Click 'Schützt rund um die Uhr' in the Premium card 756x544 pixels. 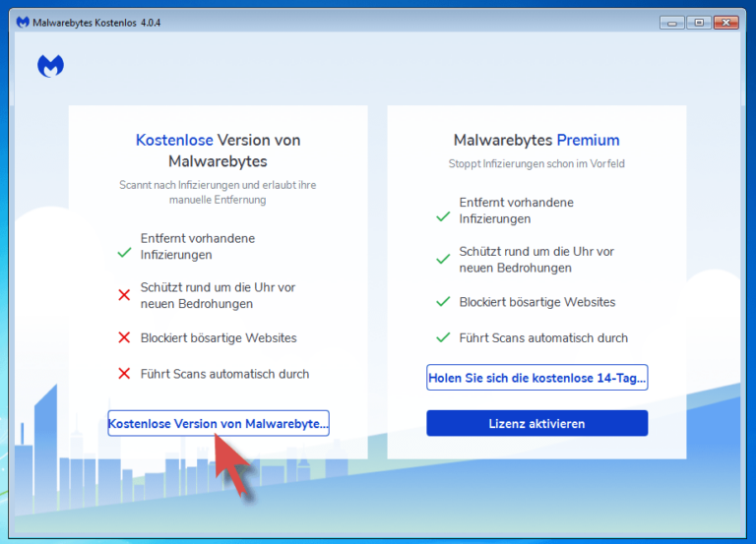point(536,260)
